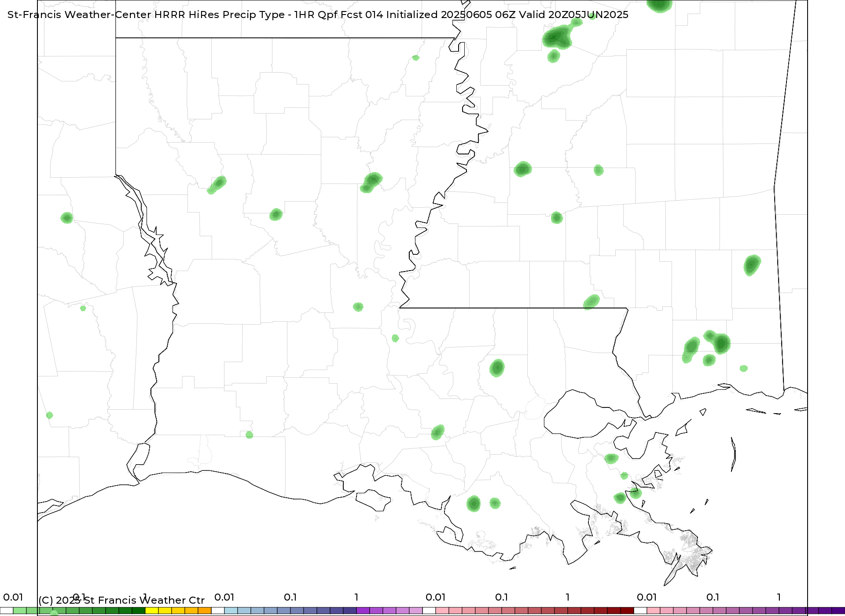Click the 0.01 label above the green scale

tap(13, 597)
